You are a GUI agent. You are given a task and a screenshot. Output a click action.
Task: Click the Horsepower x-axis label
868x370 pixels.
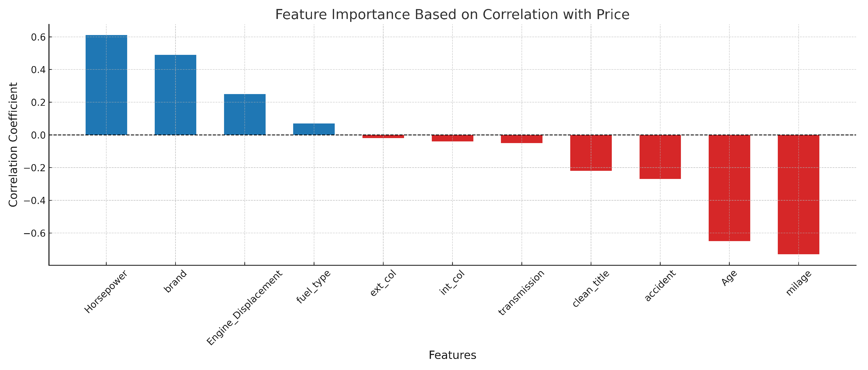tap(106, 292)
